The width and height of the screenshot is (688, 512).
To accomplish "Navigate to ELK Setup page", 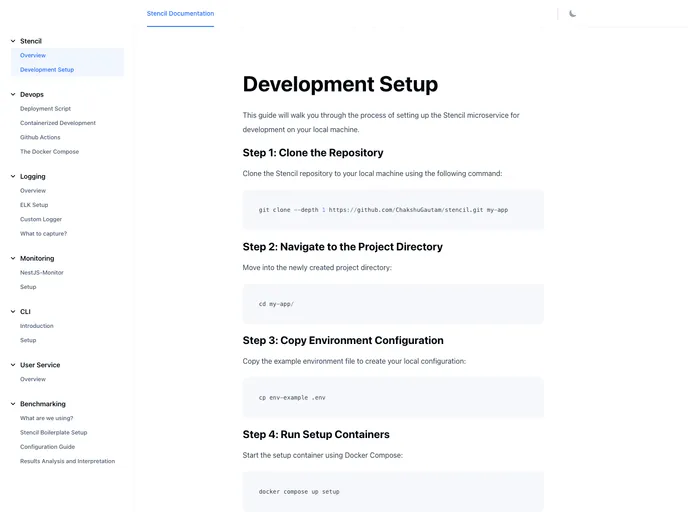I will tap(34, 204).
